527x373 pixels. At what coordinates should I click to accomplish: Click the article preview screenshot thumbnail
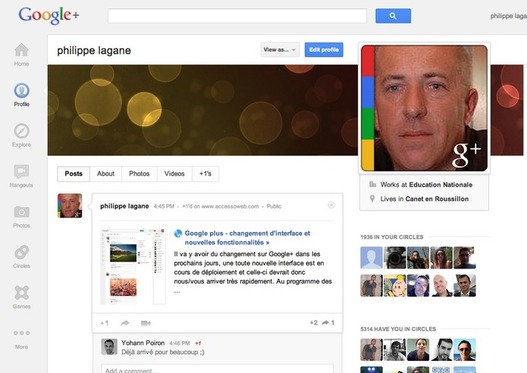click(133, 266)
